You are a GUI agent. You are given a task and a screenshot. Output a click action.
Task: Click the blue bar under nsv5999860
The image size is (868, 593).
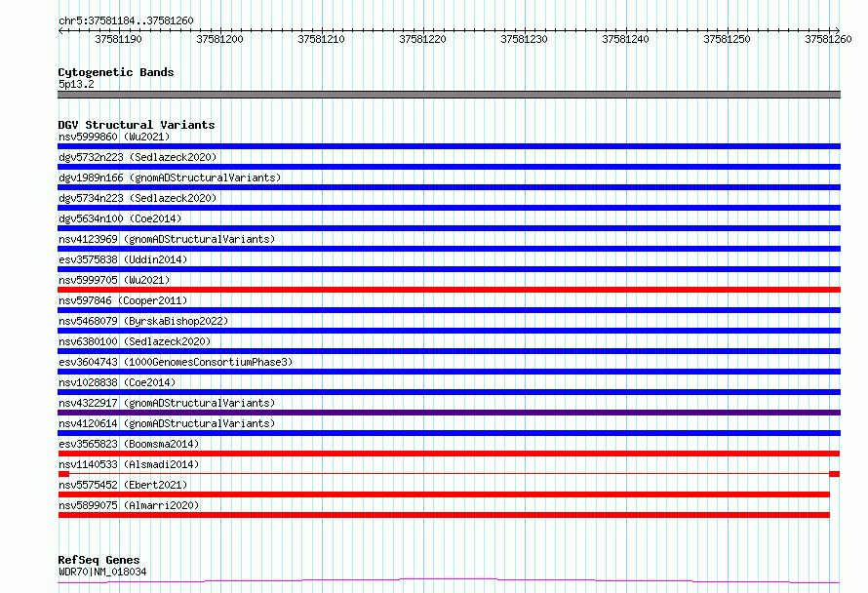coord(449,146)
